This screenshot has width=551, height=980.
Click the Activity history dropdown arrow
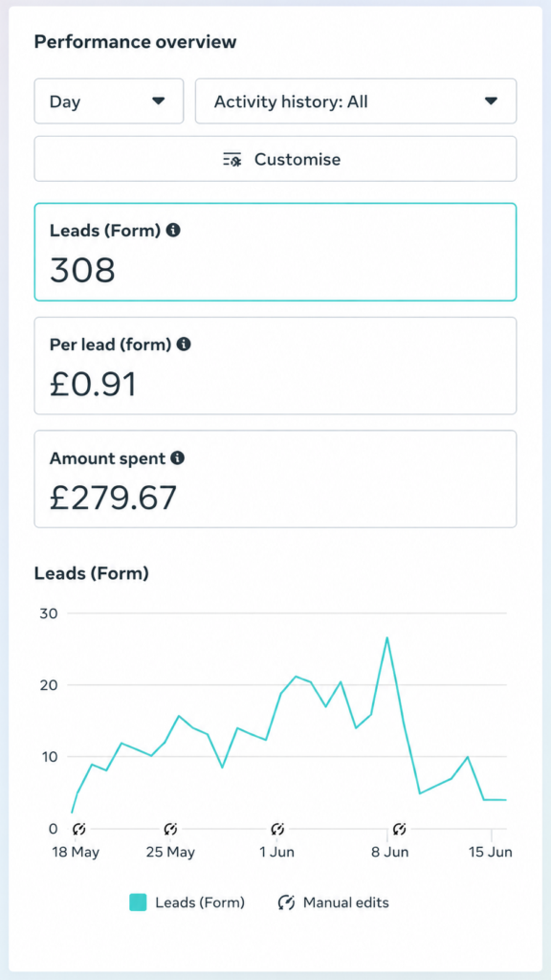491,101
